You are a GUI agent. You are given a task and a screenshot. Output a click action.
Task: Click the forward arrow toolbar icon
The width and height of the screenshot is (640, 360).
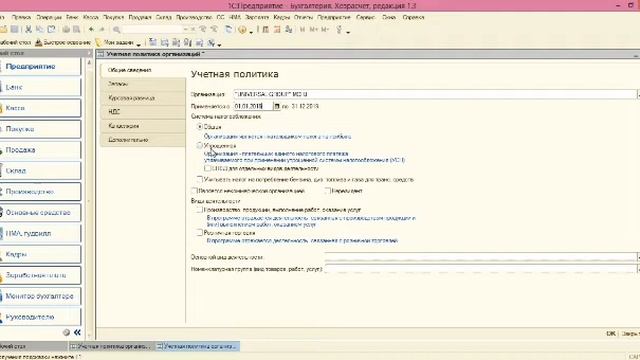click(102, 29)
